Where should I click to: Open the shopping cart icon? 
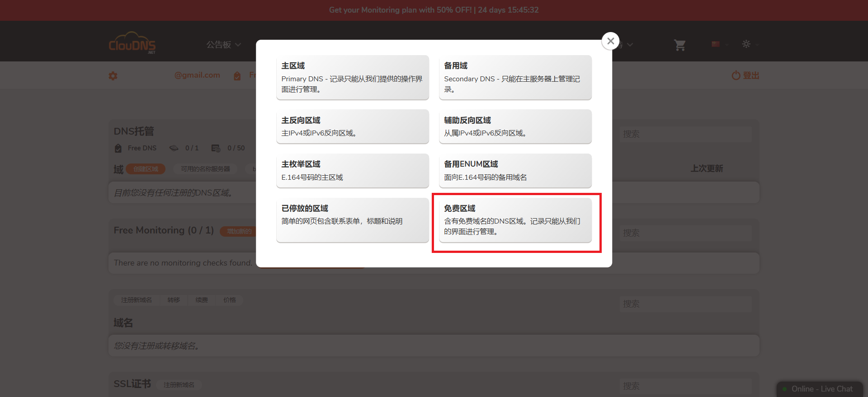click(x=679, y=45)
